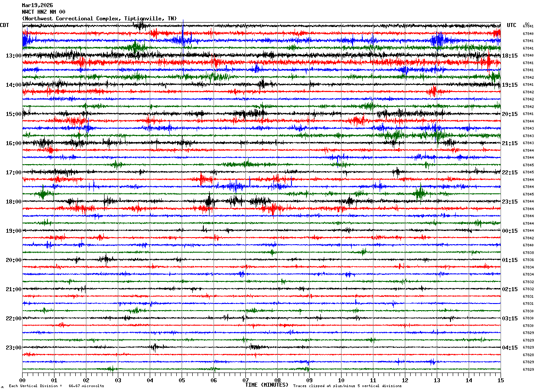The width and height of the screenshot is (536, 392).
Task: Click the "UTC" timezone label
Action: [512, 25]
